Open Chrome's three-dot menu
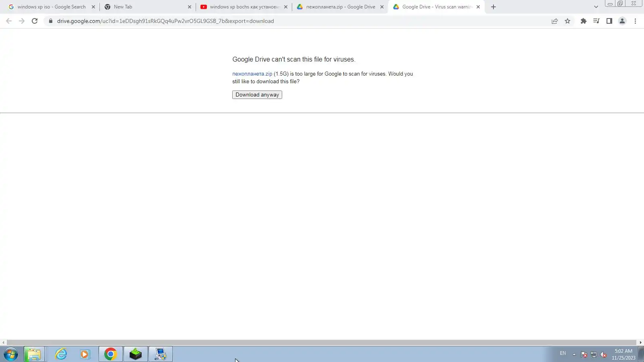The image size is (644, 362). coord(635,21)
